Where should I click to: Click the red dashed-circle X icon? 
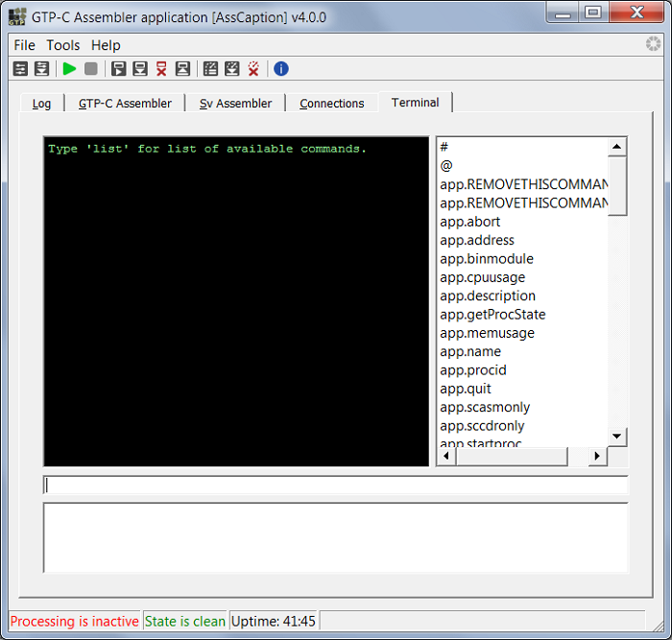pos(253,68)
